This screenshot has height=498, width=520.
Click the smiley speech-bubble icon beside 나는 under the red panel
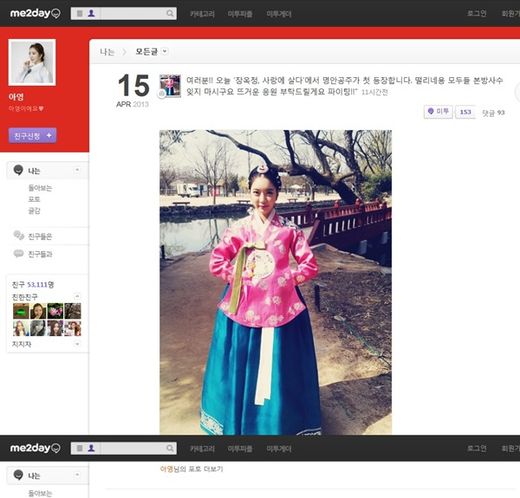pyautogui.click(x=18, y=170)
